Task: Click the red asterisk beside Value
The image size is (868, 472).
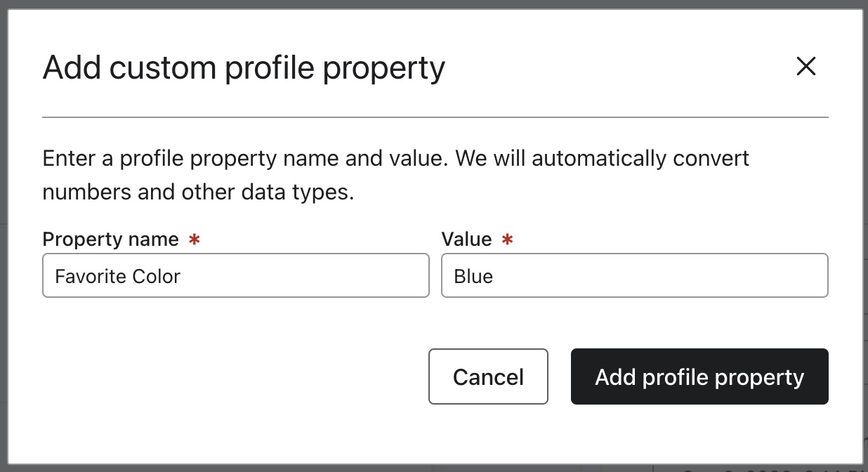Action: click(x=508, y=240)
